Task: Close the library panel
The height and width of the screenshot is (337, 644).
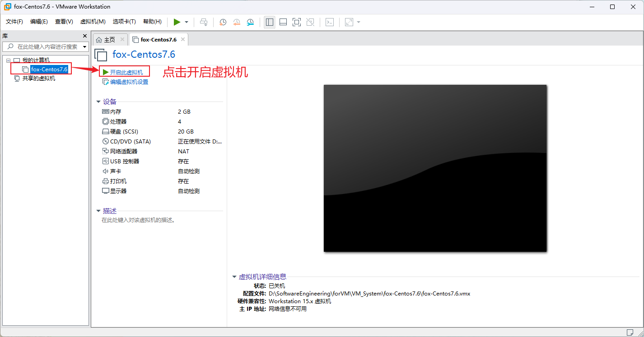Action: (85, 36)
